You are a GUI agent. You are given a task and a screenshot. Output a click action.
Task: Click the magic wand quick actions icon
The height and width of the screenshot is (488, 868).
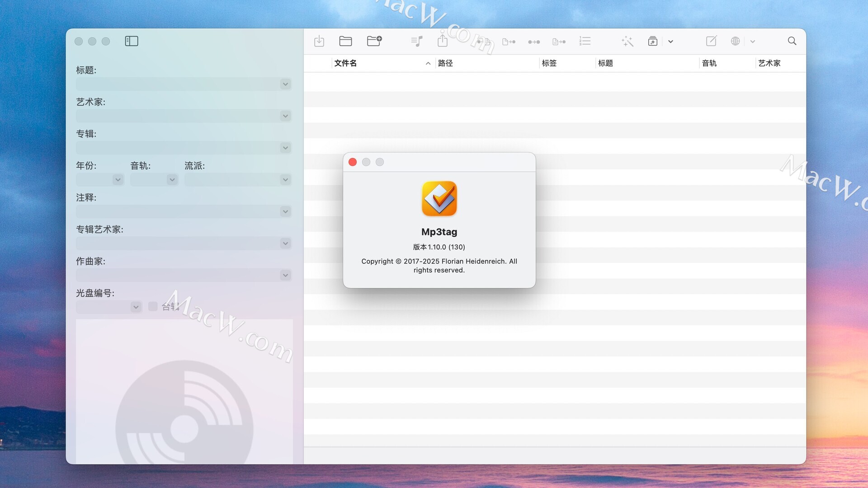pos(627,41)
